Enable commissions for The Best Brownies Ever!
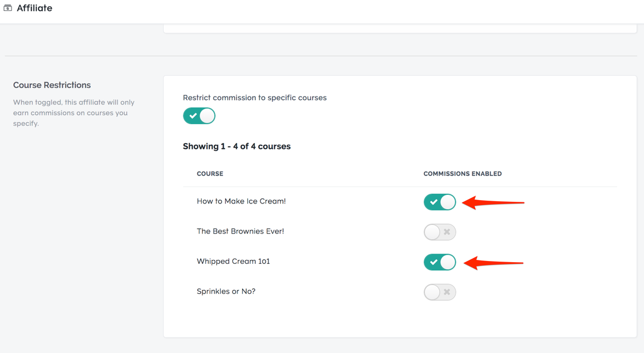 point(440,232)
